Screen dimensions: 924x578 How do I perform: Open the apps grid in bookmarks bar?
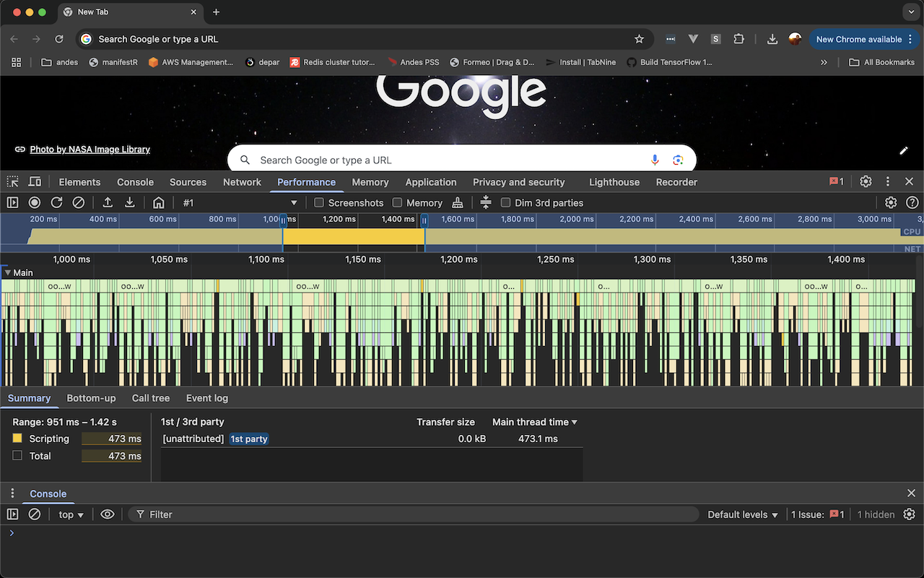17,62
